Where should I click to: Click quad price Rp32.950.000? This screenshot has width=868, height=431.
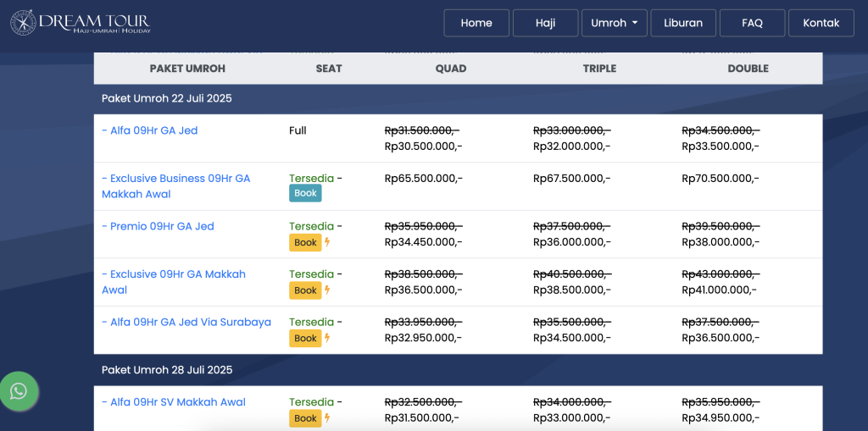coord(424,338)
